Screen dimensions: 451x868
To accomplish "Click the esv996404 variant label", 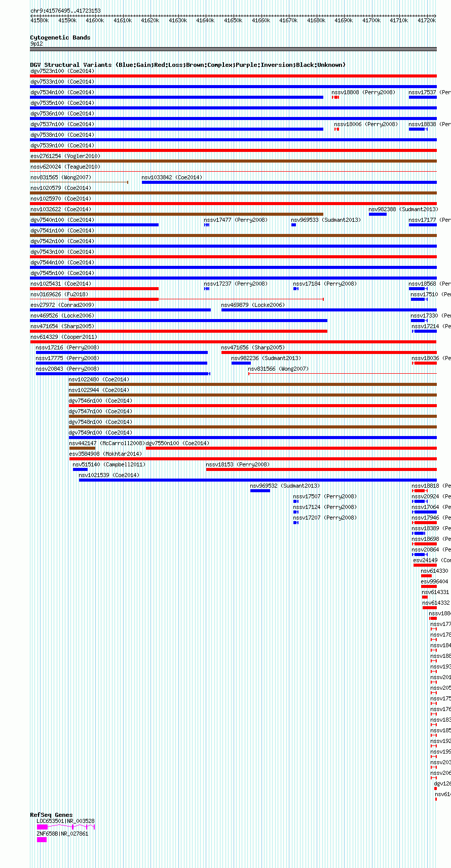I will (x=435, y=581).
